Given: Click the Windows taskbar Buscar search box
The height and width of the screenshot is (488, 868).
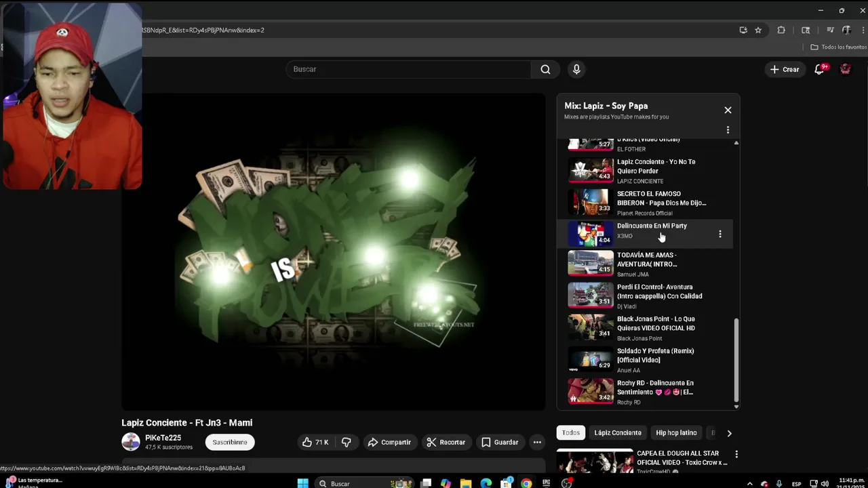Looking at the screenshot, I should [x=365, y=483].
